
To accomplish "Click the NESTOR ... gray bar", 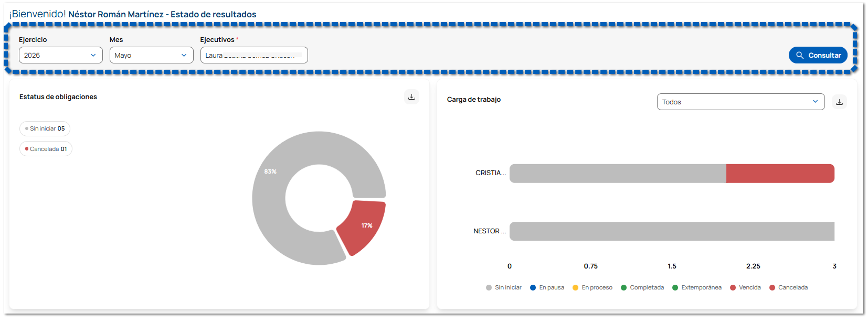I will pyautogui.click(x=672, y=231).
